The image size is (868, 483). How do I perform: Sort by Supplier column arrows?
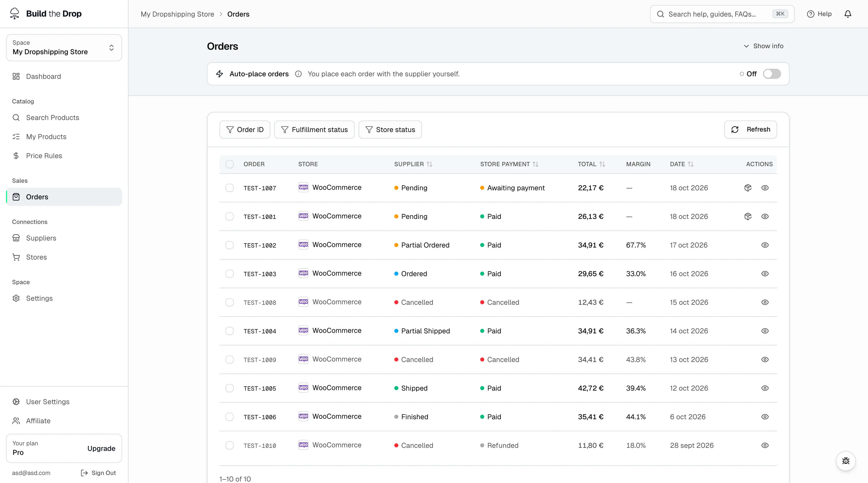click(429, 164)
